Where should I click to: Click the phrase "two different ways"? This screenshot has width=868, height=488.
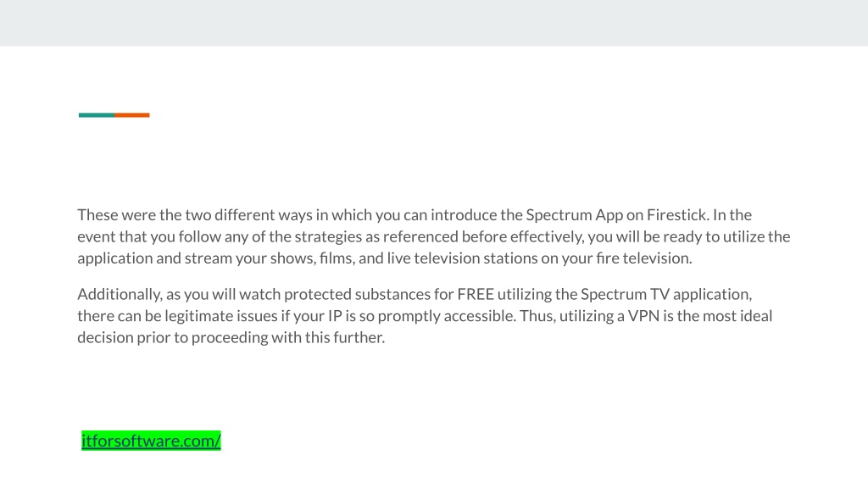pyautogui.click(x=248, y=215)
